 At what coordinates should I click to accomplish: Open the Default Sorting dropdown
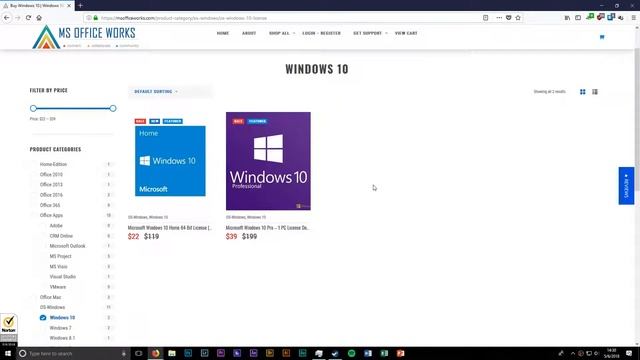(x=170, y=91)
